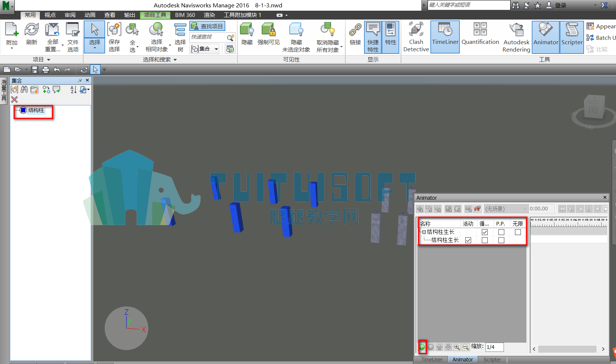Image resolution: width=616 pixels, height=364 pixels.
Task: Open Autodesk Rendering panel
Action: 516,37
